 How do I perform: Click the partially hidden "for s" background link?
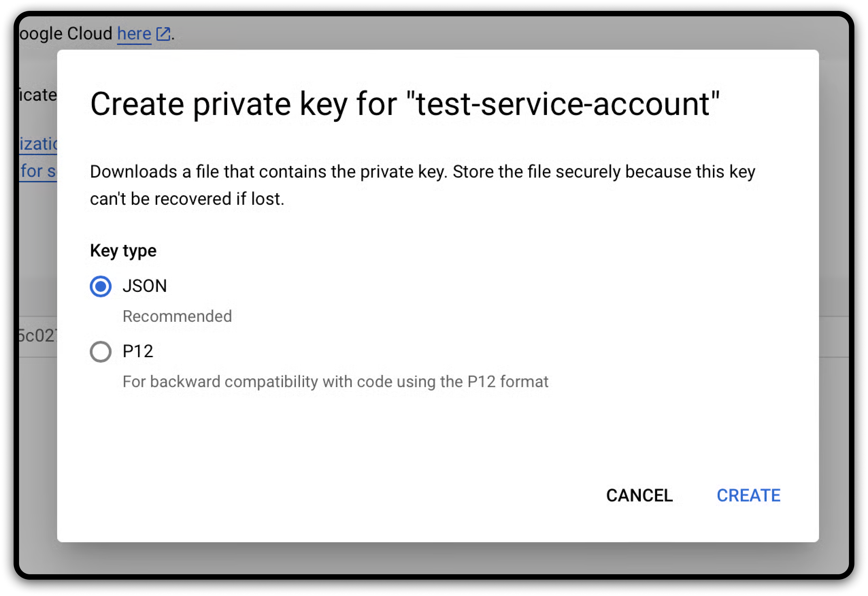coord(38,171)
